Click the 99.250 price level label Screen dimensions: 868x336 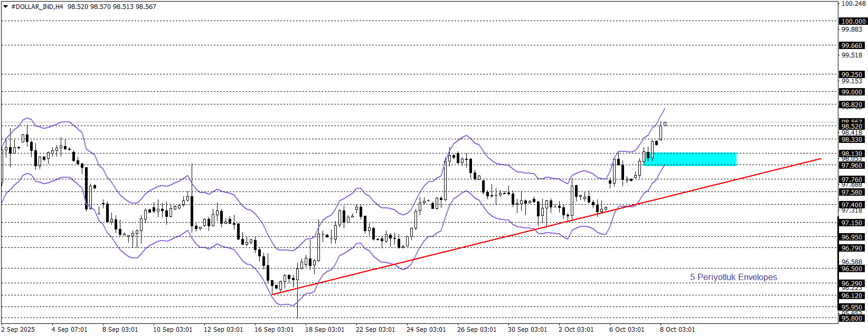pos(852,75)
